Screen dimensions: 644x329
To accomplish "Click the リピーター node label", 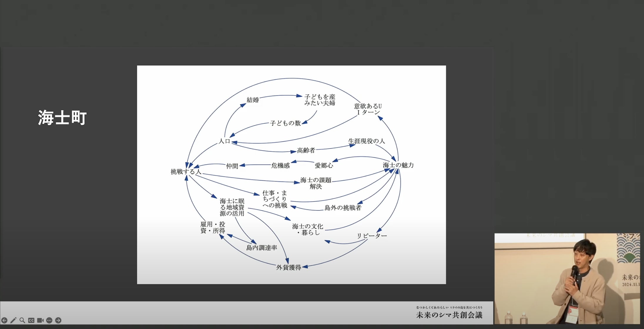I will 372,236.
